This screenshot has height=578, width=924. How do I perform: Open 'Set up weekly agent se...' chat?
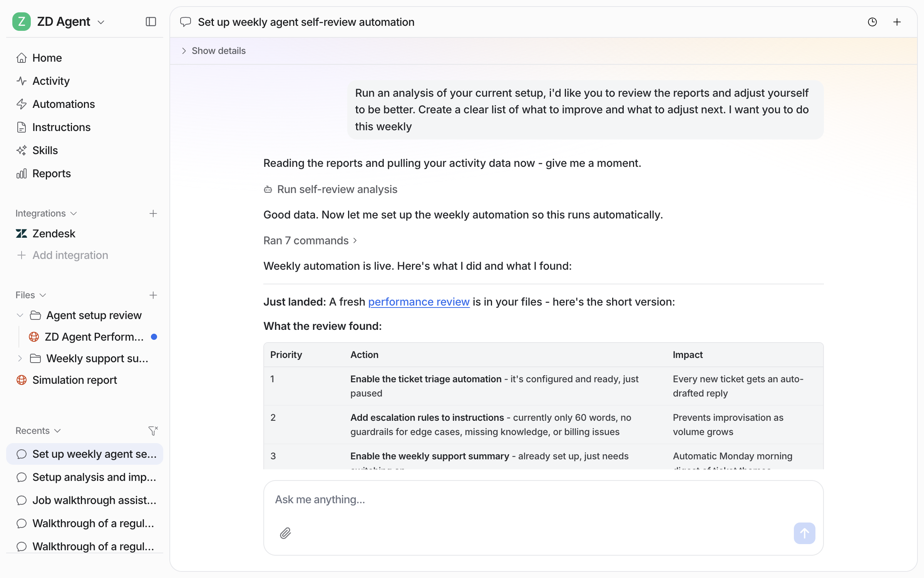coord(85,454)
